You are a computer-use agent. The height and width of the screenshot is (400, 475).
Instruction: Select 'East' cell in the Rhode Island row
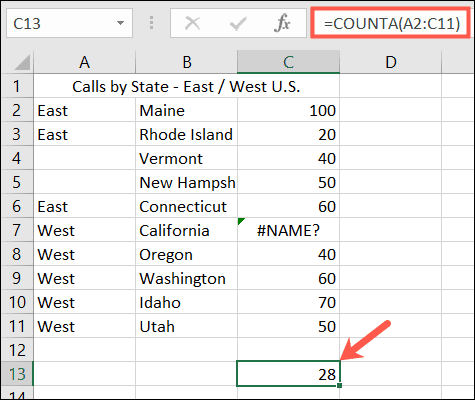point(85,134)
